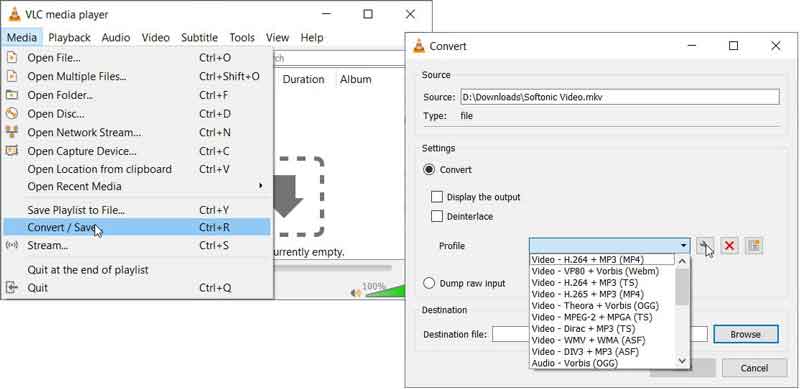Click the wrench edit profile icon
Screen dimensions: 800x389
[x=706, y=246]
